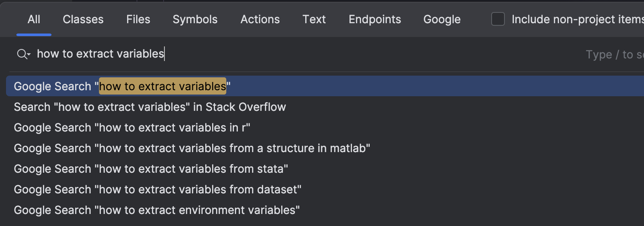This screenshot has height=226, width=644.
Task: Select Google Search "how to extract variables" result
Action: pos(325,86)
